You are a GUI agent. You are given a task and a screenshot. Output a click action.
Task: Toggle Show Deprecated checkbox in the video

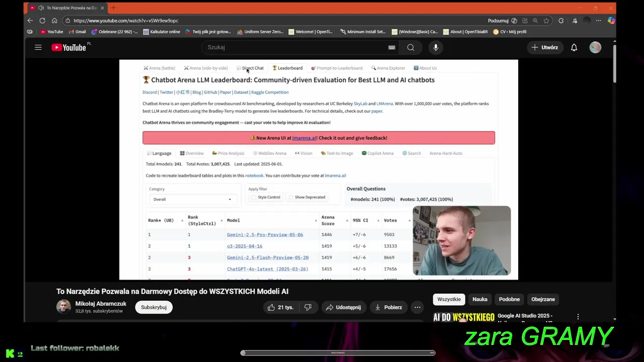tap(290, 197)
